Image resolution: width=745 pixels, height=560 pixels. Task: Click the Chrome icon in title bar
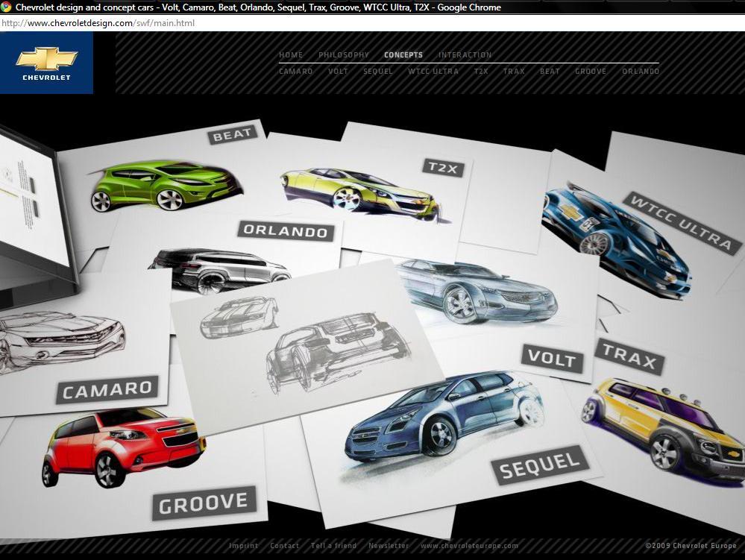(6, 7)
